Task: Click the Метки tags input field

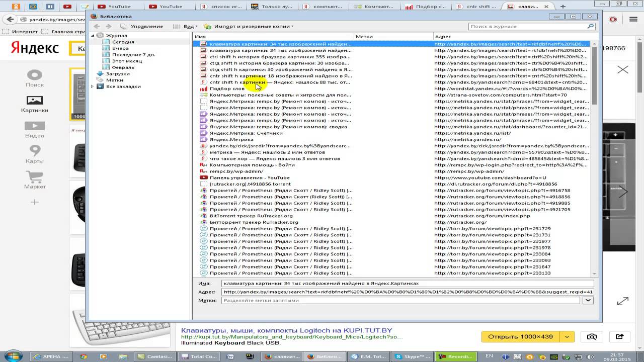Action: click(401, 300)
